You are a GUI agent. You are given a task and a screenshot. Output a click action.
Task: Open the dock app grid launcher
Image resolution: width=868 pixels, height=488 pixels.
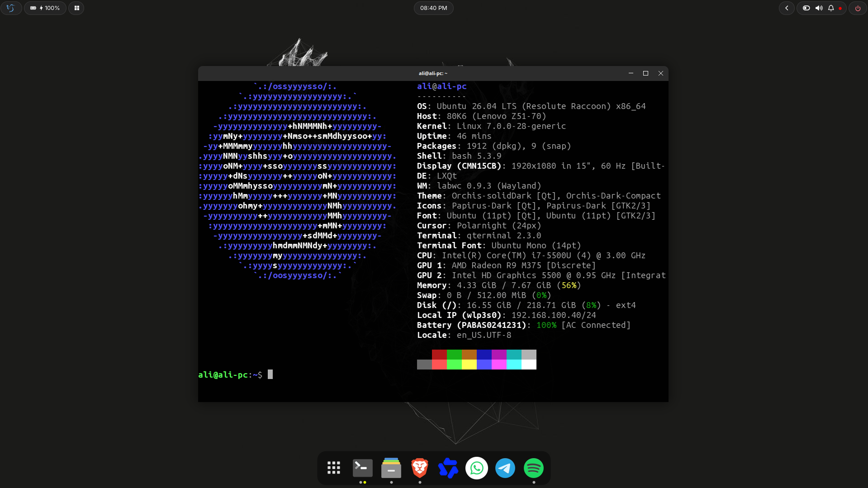point(334,468)
